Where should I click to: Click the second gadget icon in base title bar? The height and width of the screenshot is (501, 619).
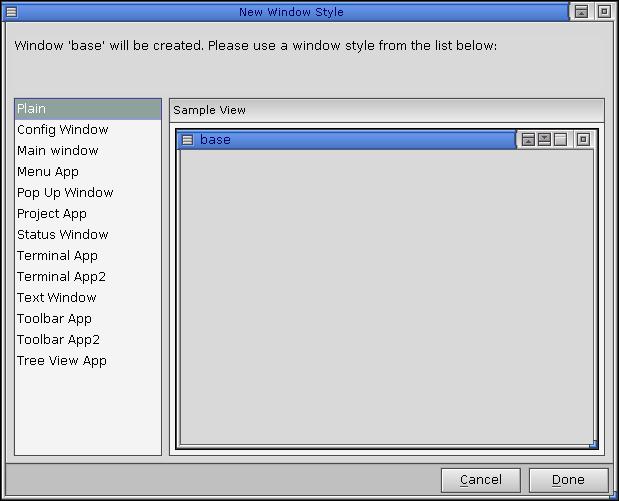point(544,140)
